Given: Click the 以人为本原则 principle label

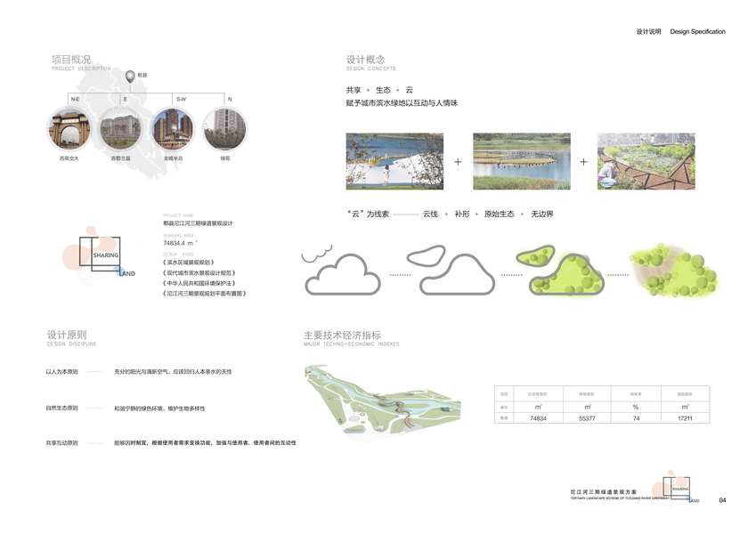Looking at the screenshot, I should [x=61, y=372].
